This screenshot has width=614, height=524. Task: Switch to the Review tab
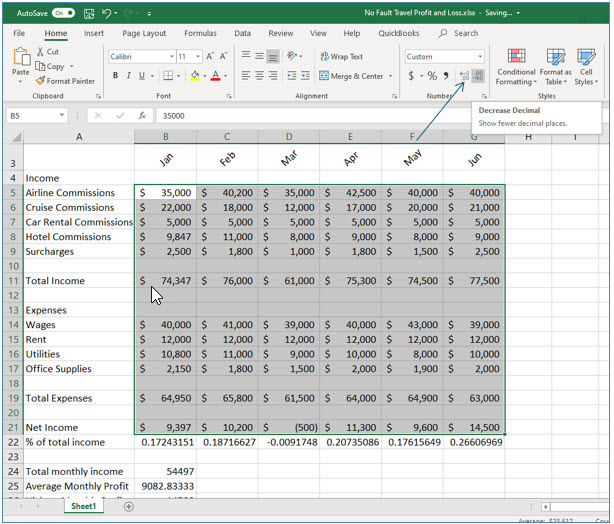(281, 34)
